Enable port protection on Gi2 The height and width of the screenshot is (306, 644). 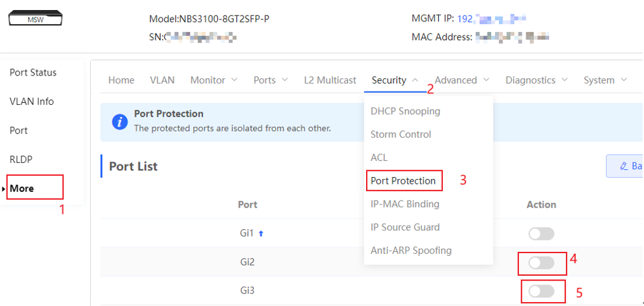(x=541, y=263)
